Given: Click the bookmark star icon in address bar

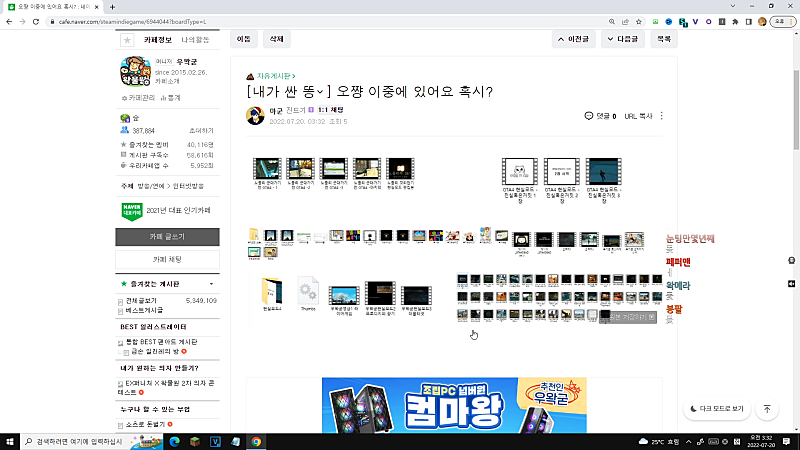Looking at the screenshot, I should pos(639,21).
